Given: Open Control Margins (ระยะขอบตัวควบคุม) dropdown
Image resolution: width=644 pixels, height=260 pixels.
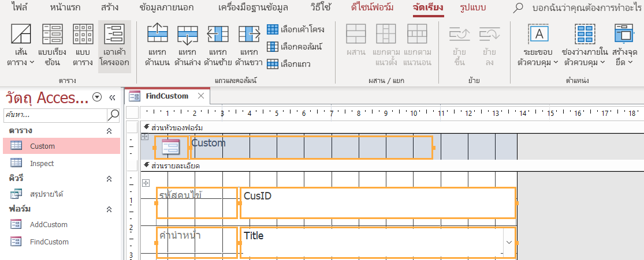Looking at the screenshot, I should [538, 45].
